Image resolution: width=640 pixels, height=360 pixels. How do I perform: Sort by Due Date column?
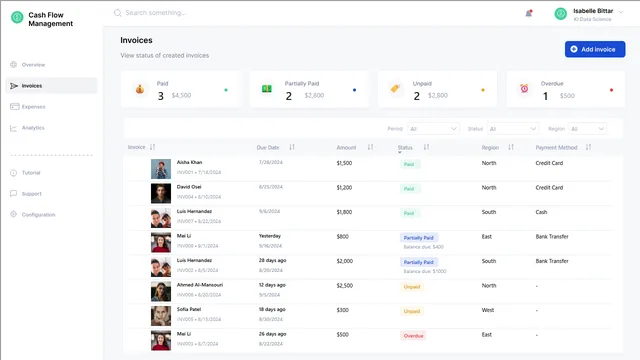pyautogui.click(x=292, y=147)
